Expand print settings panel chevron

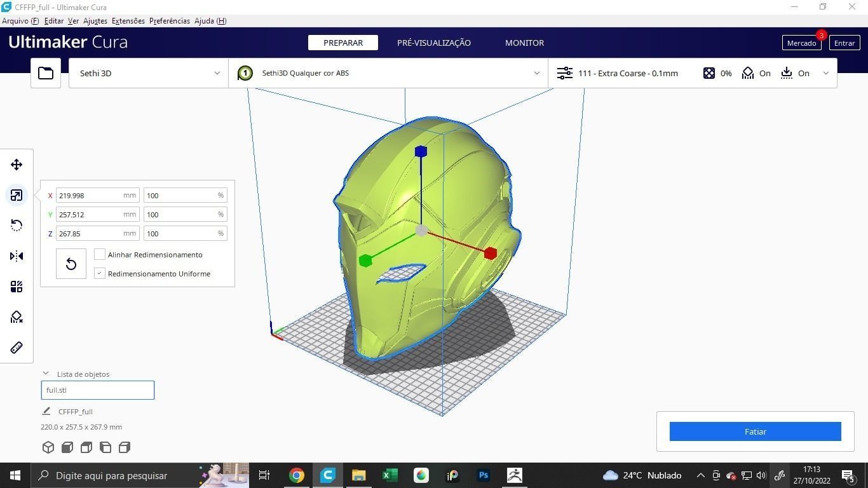826,73
